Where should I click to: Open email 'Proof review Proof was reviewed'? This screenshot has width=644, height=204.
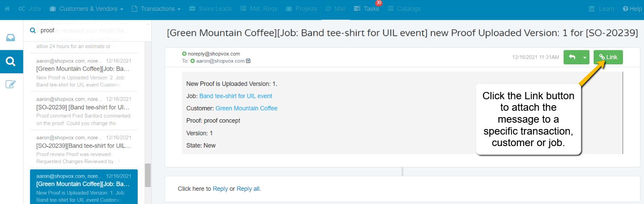pos(84,149)
